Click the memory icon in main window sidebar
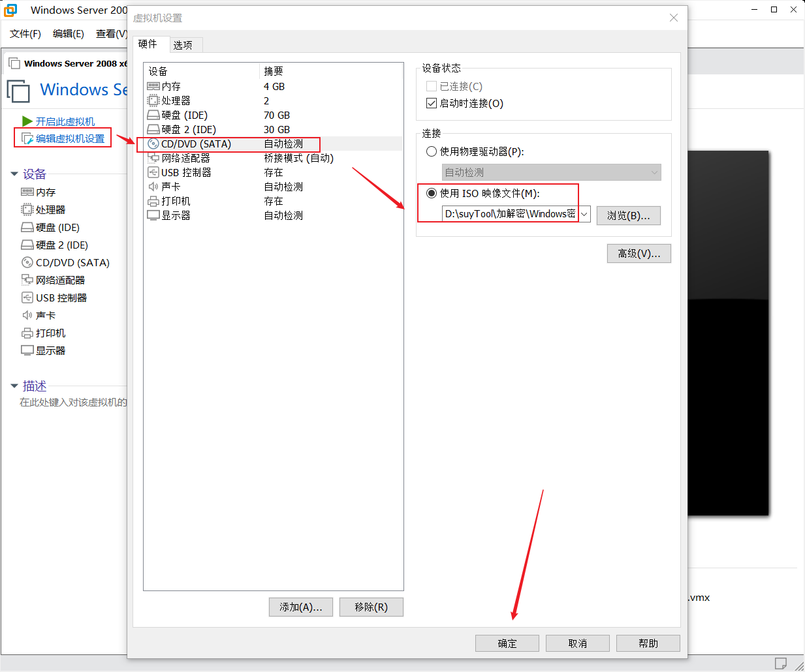Viewport: 805px width, 672px height. [x=27, y=192]
